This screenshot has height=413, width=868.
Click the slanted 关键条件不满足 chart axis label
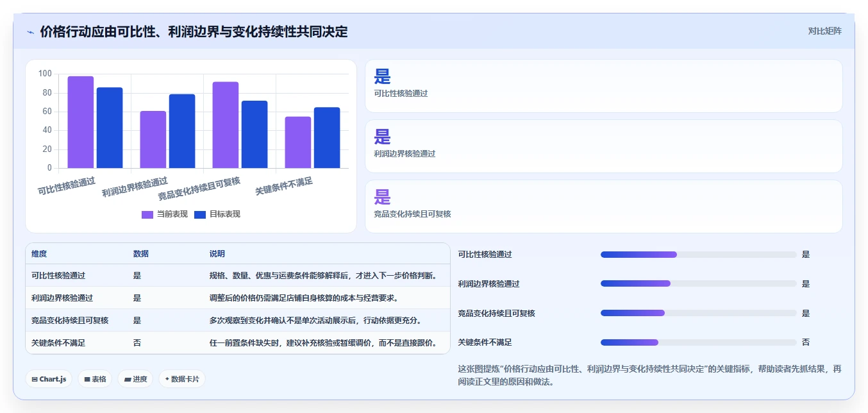pyautogui.click(x=284, y=186)
